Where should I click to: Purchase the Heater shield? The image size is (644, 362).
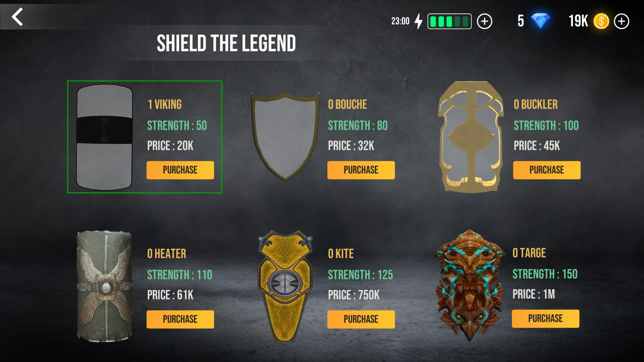click(180, 319)
